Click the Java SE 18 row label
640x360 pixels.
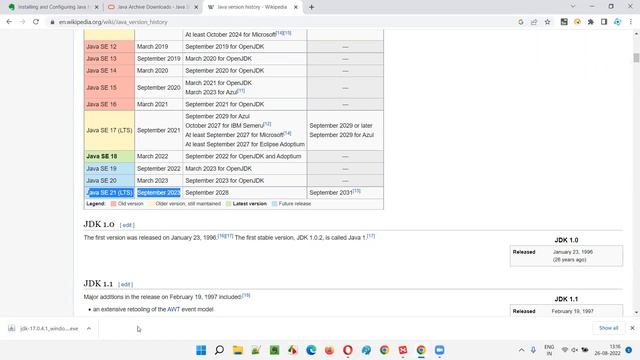(x=102, y=156)
